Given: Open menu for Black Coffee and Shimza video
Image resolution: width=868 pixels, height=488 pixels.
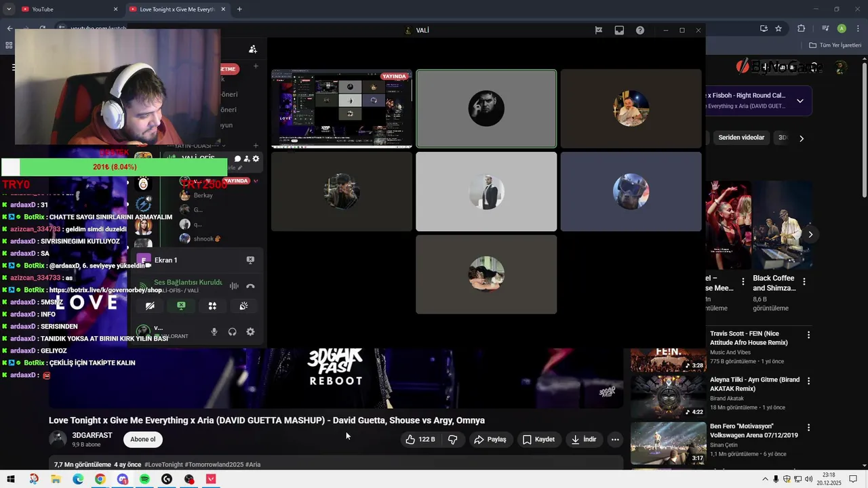Looking at the screenshot, I should (804, 281).
